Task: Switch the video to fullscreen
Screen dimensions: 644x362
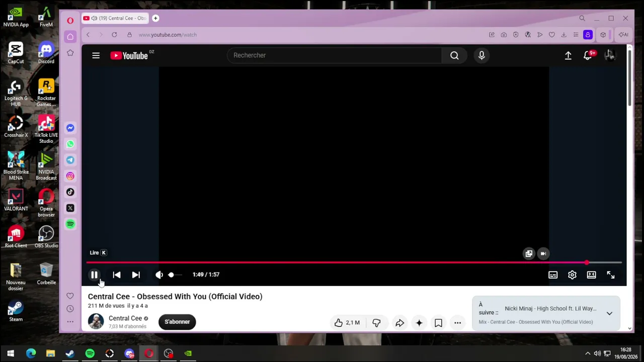Action: [x=610, y=275]
